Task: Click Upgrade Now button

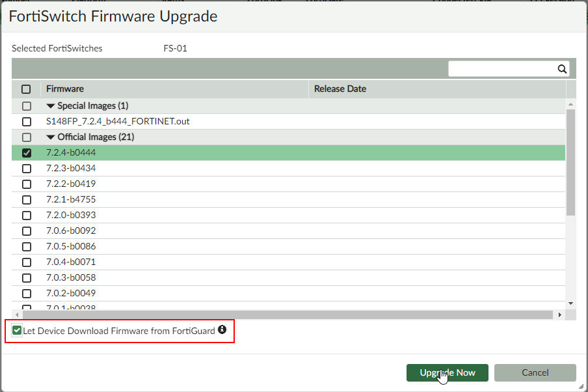Action: coord(448,373)
